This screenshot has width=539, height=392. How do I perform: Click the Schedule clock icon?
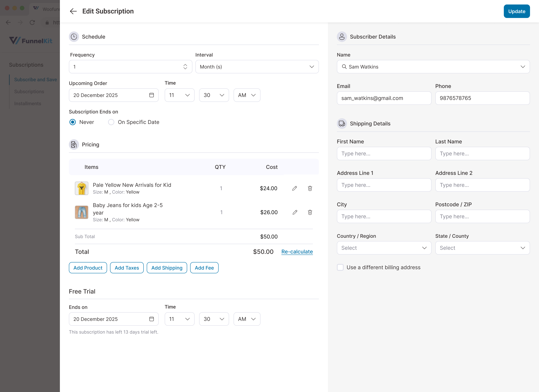[x=74, y=37]
